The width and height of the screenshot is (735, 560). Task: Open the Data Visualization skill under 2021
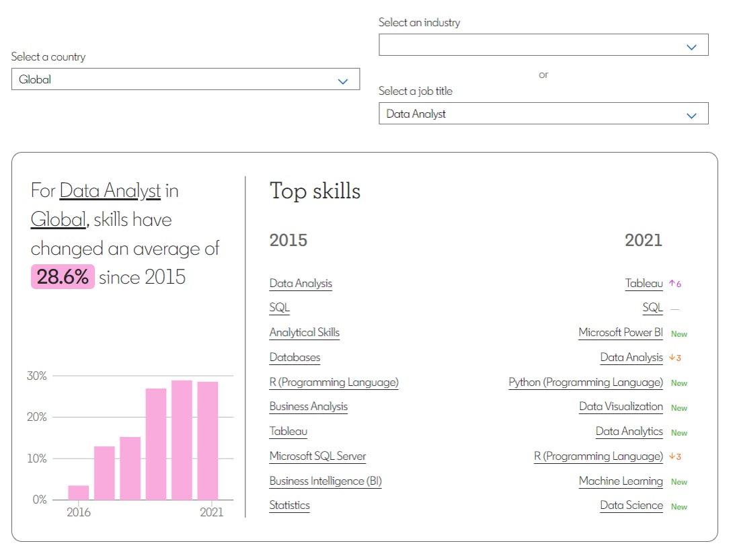point(621,407)
